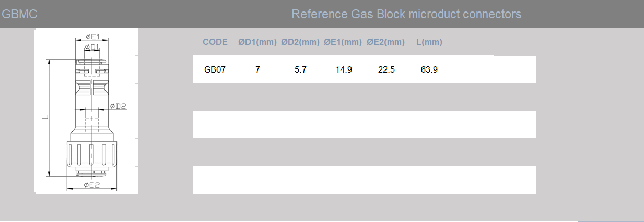Click the ØD2 dimension label in the drawing
Viewport: 644px width, 222px height.
118,106
